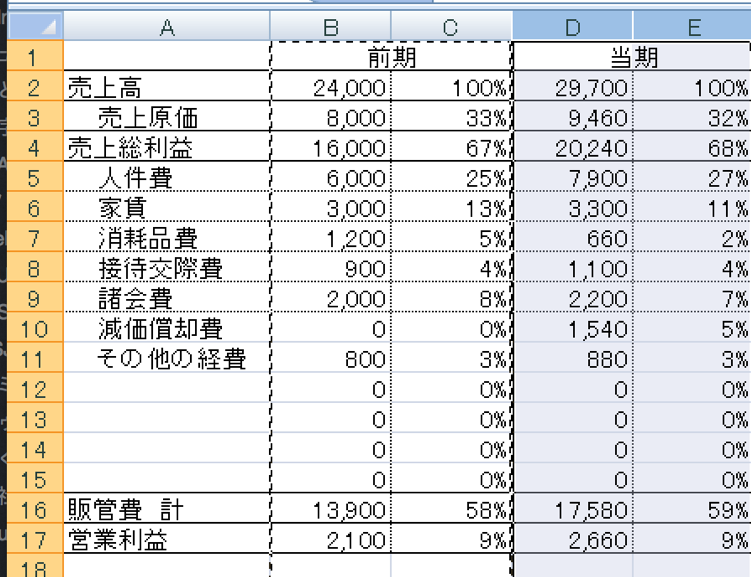Select the cell showing 20,240
Image resolution: width=751 pixels, height=577 pixels.
coord(572,148)
